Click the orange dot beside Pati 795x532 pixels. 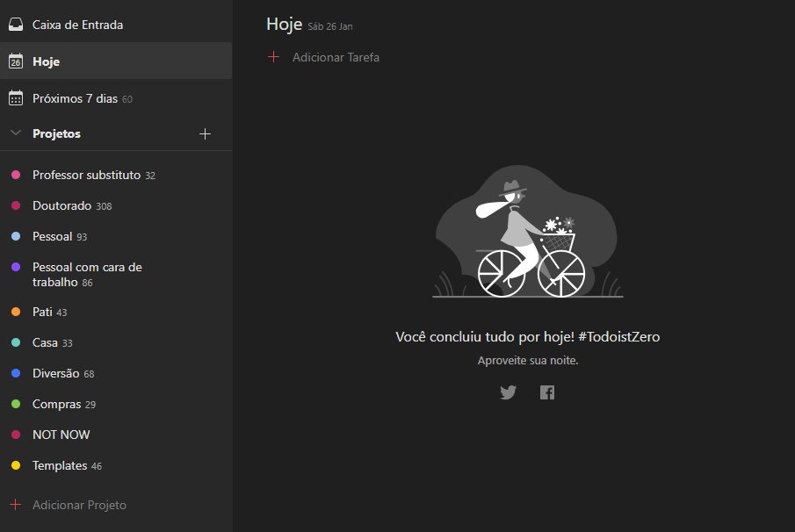[16, 312]
